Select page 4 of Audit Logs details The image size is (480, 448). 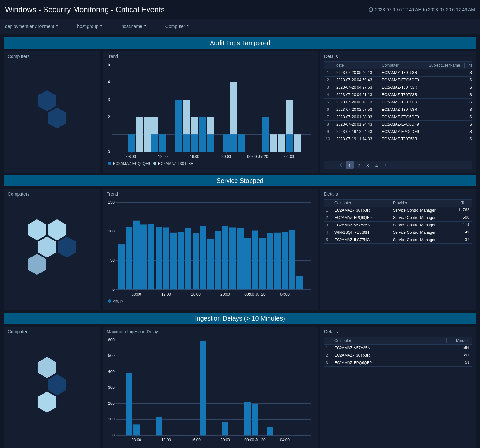pos(377,165)
